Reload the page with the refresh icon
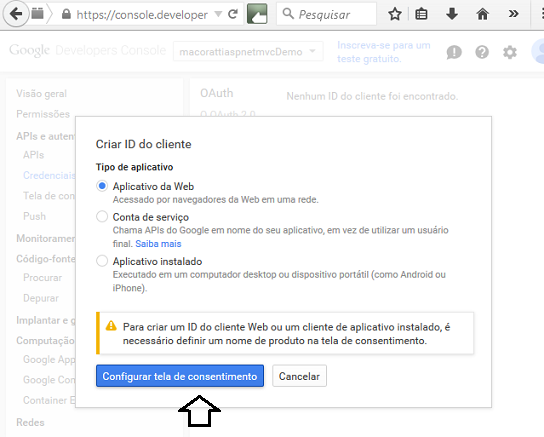Image resolution: width=544 pixels, height=437 pixels. click(233, 14)
